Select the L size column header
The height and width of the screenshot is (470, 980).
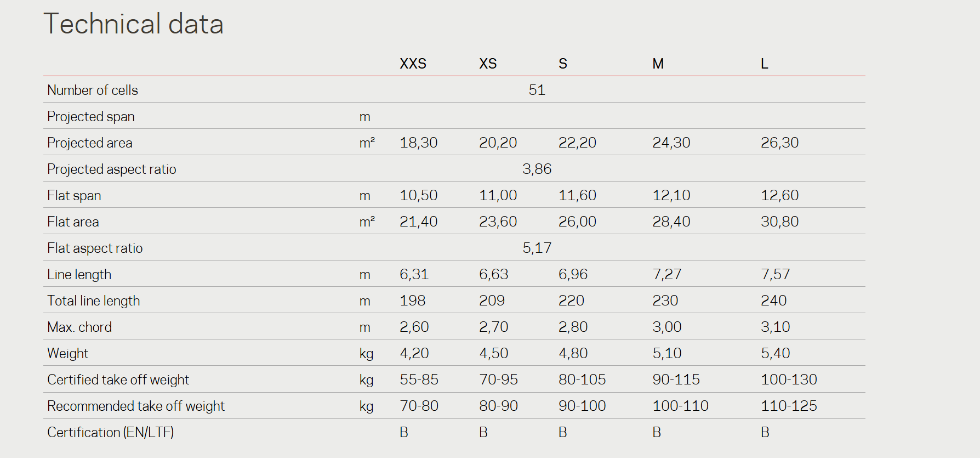point(764,64)
